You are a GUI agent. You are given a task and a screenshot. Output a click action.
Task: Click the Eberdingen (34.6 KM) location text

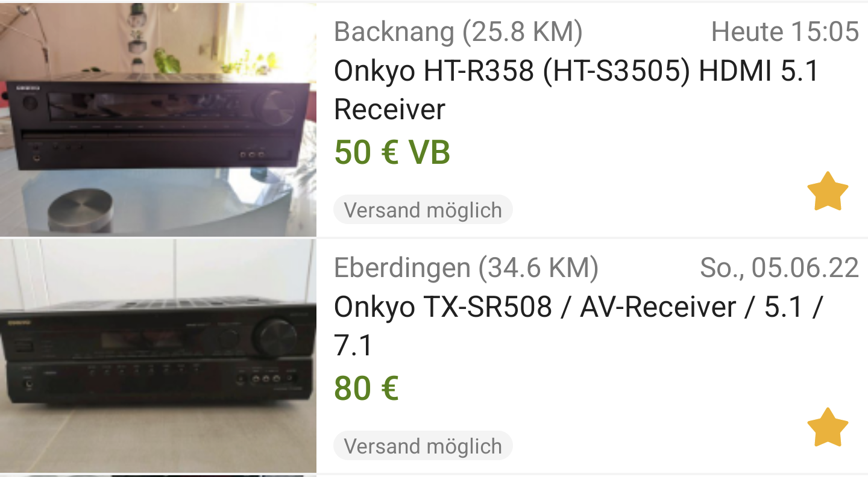[x=466, y=268]
